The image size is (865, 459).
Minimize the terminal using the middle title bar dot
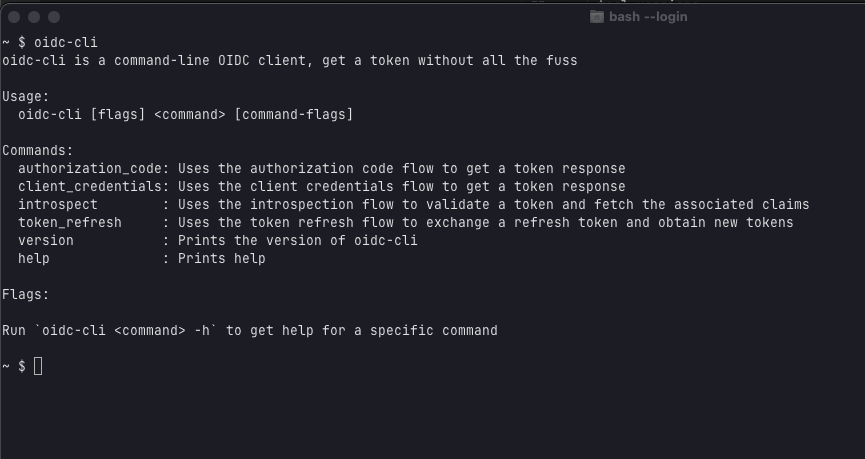coord(34,17)
